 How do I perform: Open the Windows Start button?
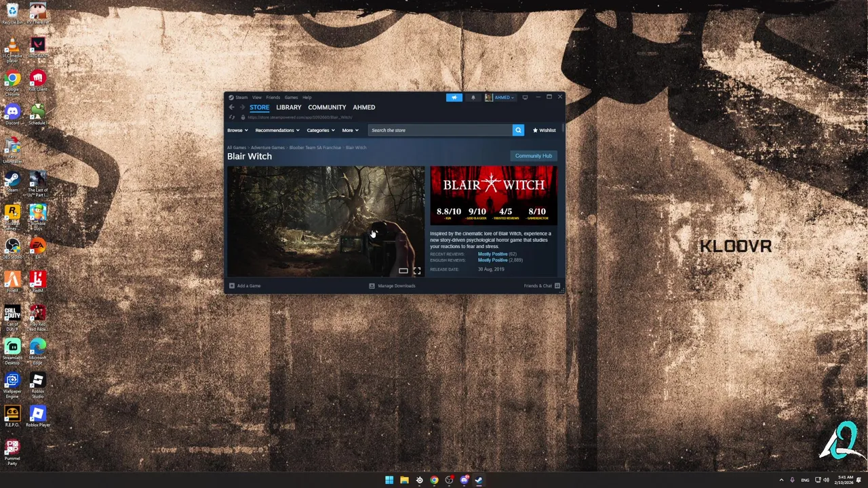389,480
